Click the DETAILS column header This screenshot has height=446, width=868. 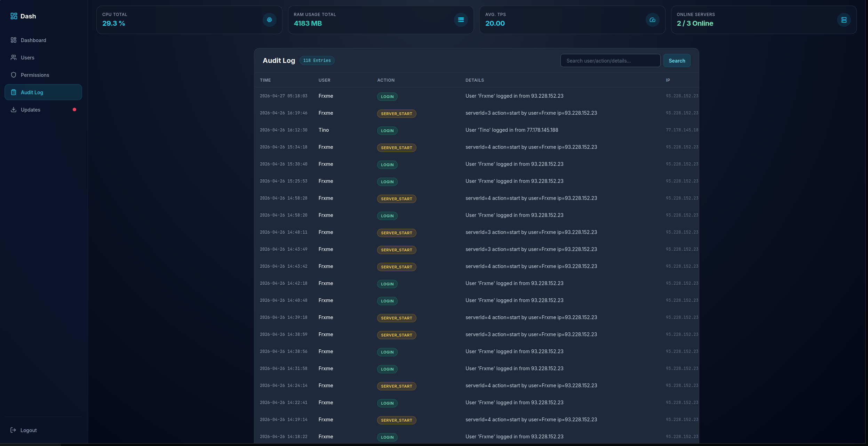475,80
